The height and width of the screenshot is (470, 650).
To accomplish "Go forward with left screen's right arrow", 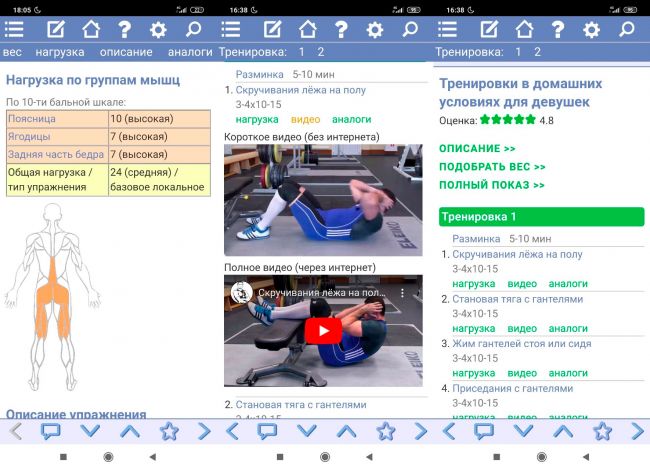I will point(204,431).
